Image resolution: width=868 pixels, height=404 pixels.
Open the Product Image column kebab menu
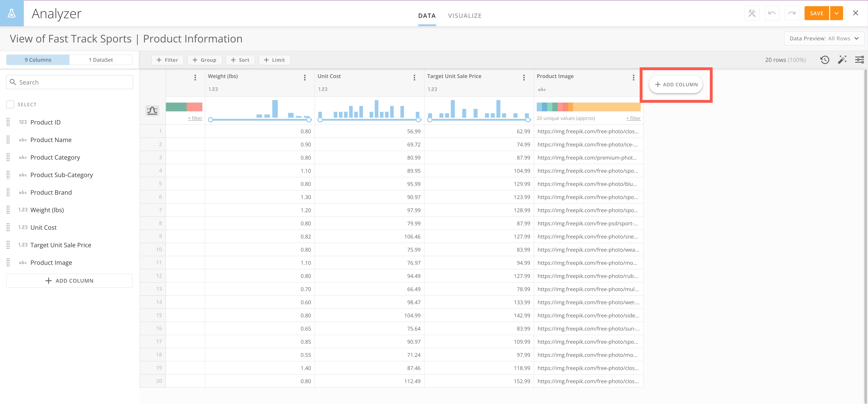pyautogui.click(x=633, y=77)
